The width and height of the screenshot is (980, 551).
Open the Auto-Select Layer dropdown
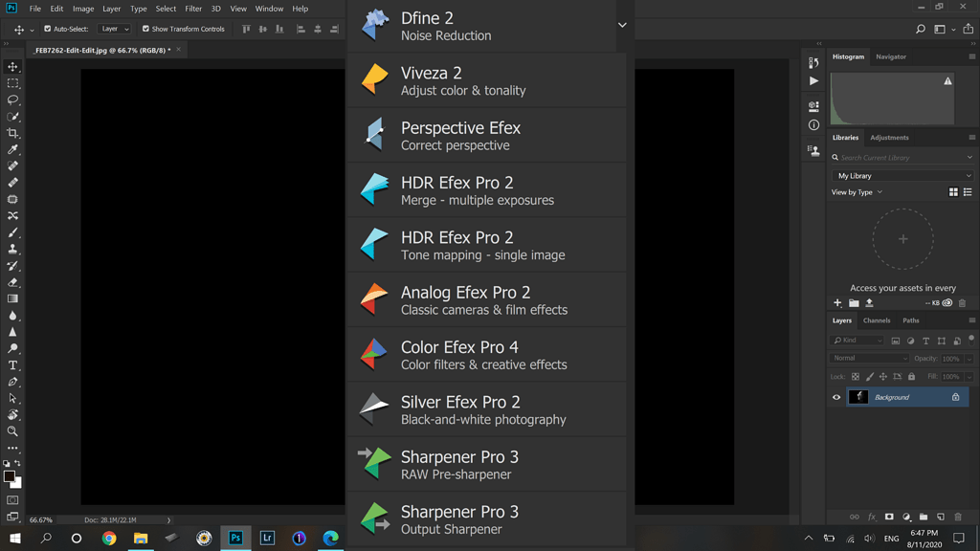click(114, 29)
